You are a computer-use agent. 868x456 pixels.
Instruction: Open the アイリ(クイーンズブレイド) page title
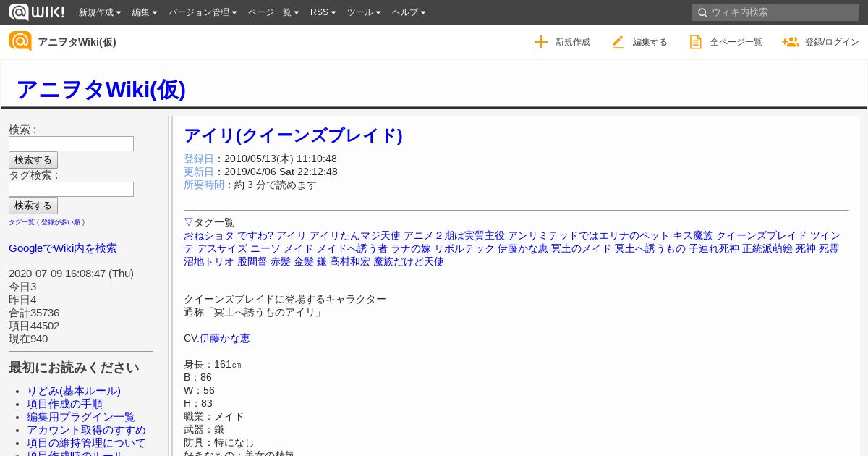click(293, 135)
